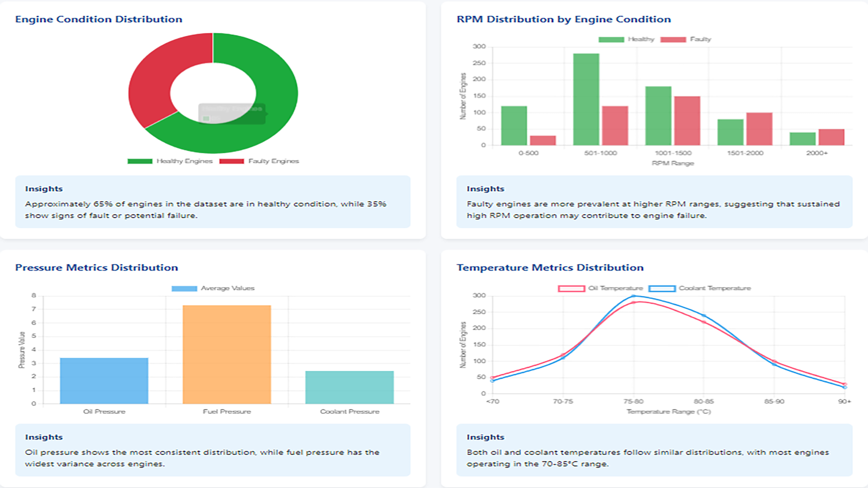The image size is (868, 488).
Task: Toggle Faulty Engines legend in donut chart
Action: click(x=259, y=161)
